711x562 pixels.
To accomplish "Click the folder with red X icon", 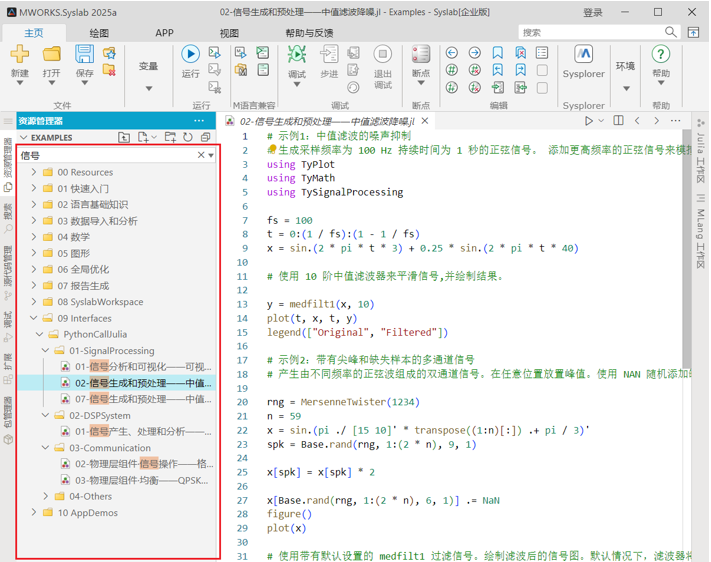I will tap(109, 70).
